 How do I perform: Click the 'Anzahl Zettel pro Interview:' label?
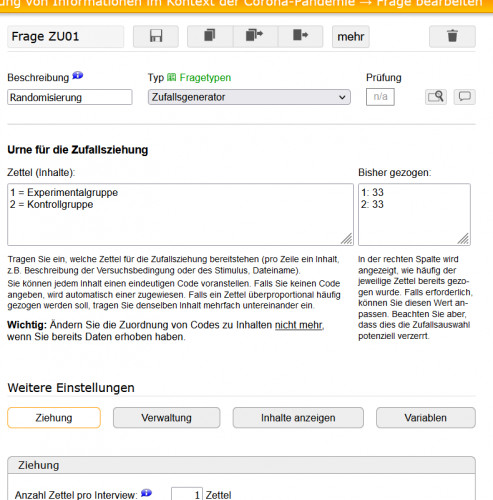[x=76, y=495]
